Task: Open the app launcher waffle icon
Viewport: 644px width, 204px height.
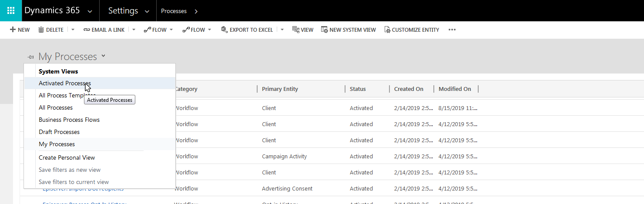Action: pos(11,10)
